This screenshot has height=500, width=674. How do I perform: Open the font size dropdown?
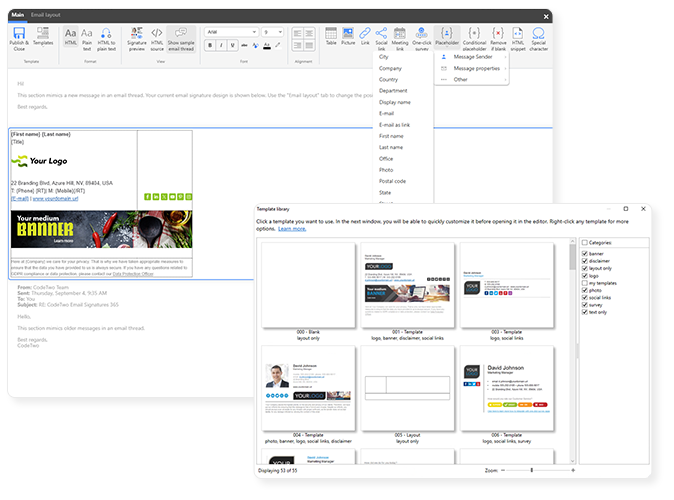tap(273, 32)
